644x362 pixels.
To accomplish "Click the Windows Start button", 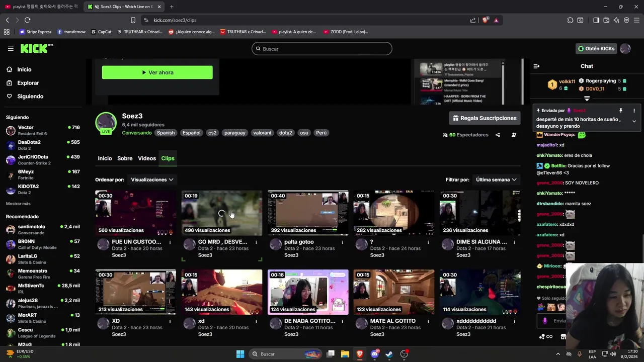I will tap(240, 354).
